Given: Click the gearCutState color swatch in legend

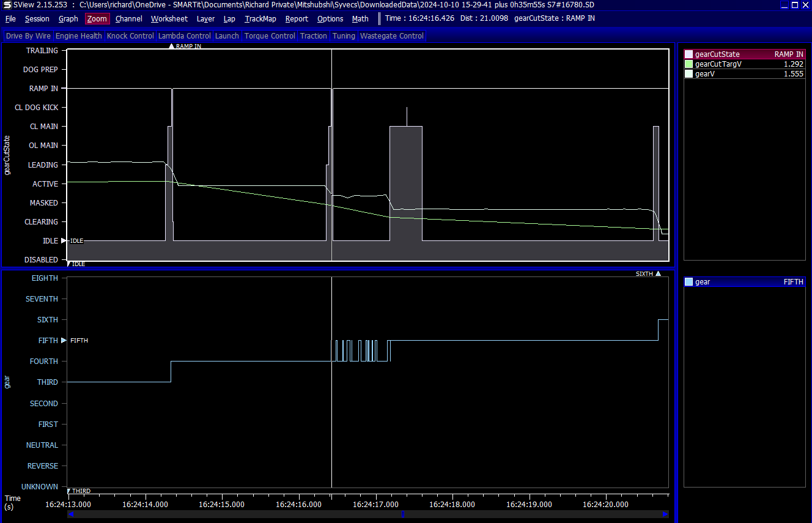Looking at the screenshot, I should pos(689,54).
